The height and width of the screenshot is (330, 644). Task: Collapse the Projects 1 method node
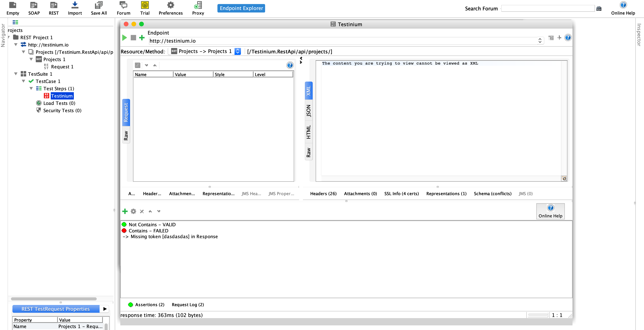click(x=31, y=59)
